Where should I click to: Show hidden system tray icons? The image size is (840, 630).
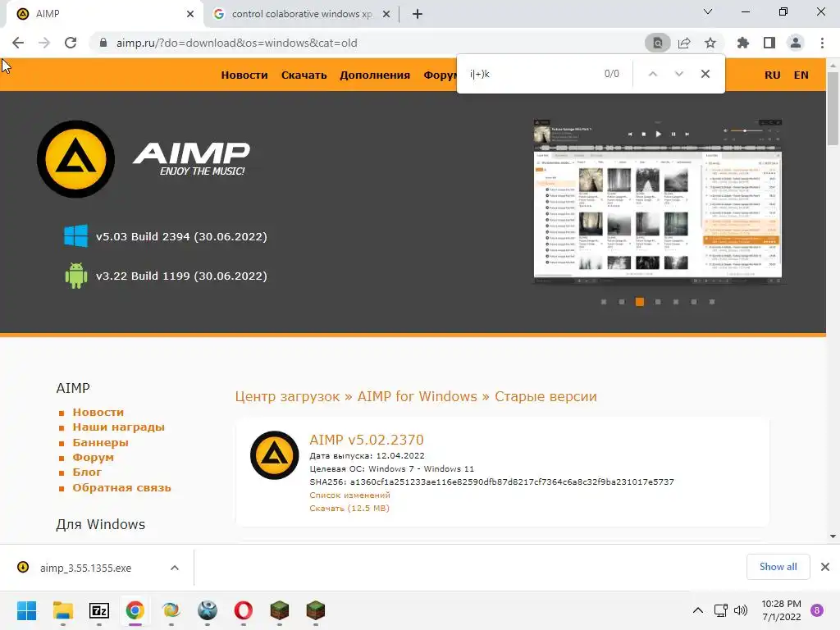[x=698, y=610]
